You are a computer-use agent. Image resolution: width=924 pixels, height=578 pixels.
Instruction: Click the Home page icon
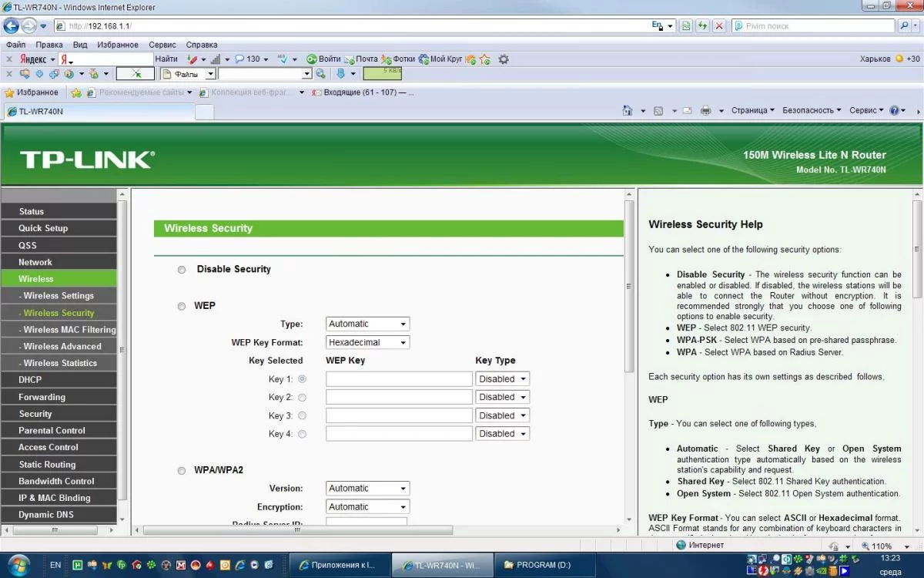pyautogui.click(x=628, y=110)
